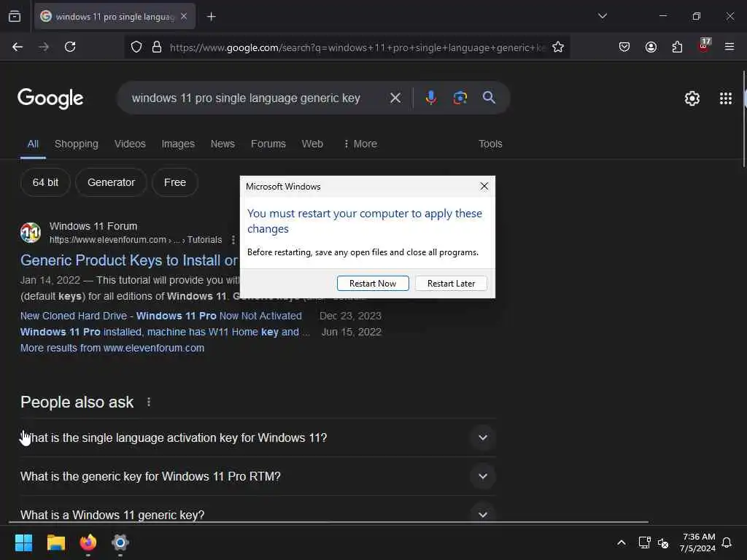Viewport: 747px width, 560px height.
Task: Open Windows 11 Forum site favicon
Action: (31, 233)
